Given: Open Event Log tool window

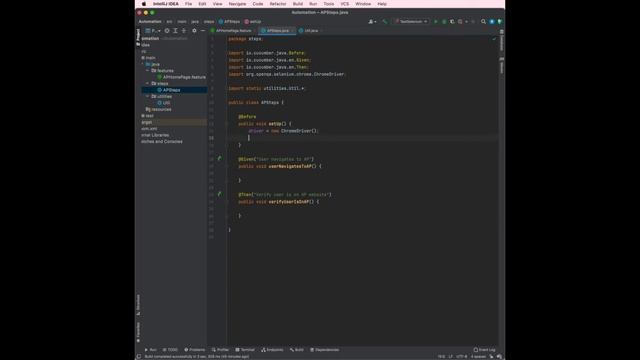Looking at the screenshot, I should [484, 350].
